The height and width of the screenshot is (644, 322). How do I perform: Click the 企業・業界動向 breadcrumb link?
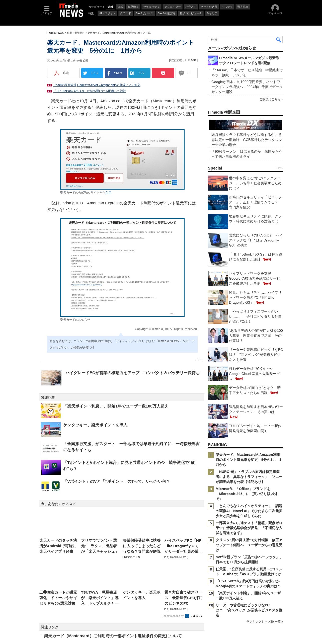pyautogui.click(x=76, y=33)
